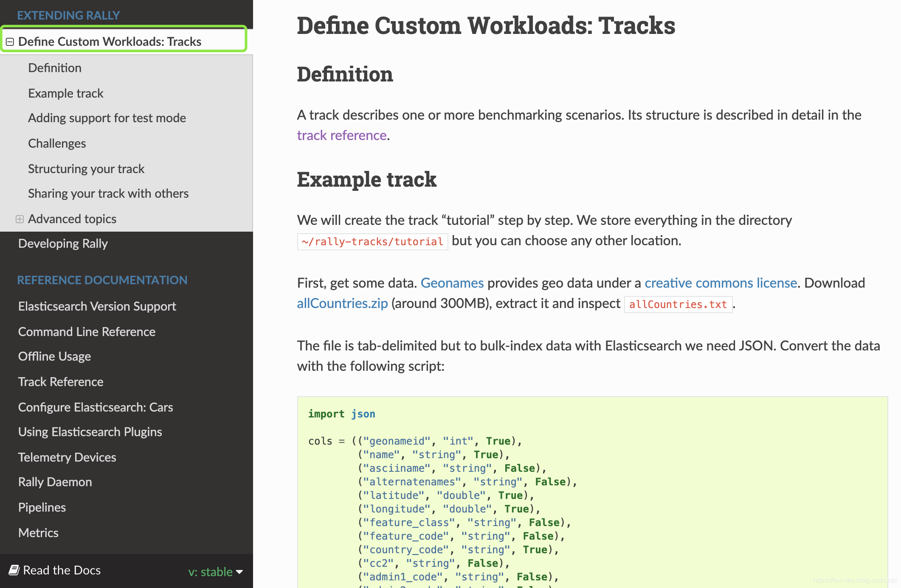Go to Example track in the sidebar

pos(66,93)
